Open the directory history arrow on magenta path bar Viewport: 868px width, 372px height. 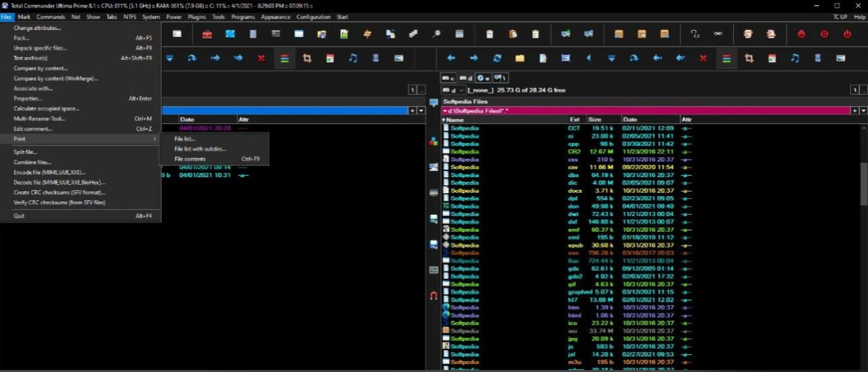tap(863, 110)
